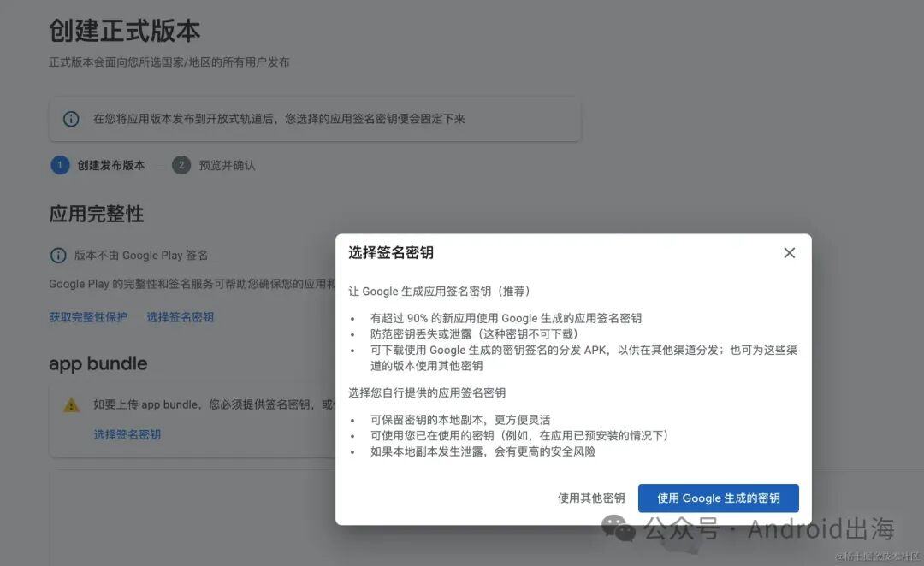Click info icon beside 版本不由 Google Play 签名

pyautogui.click(x=57, y=255)
